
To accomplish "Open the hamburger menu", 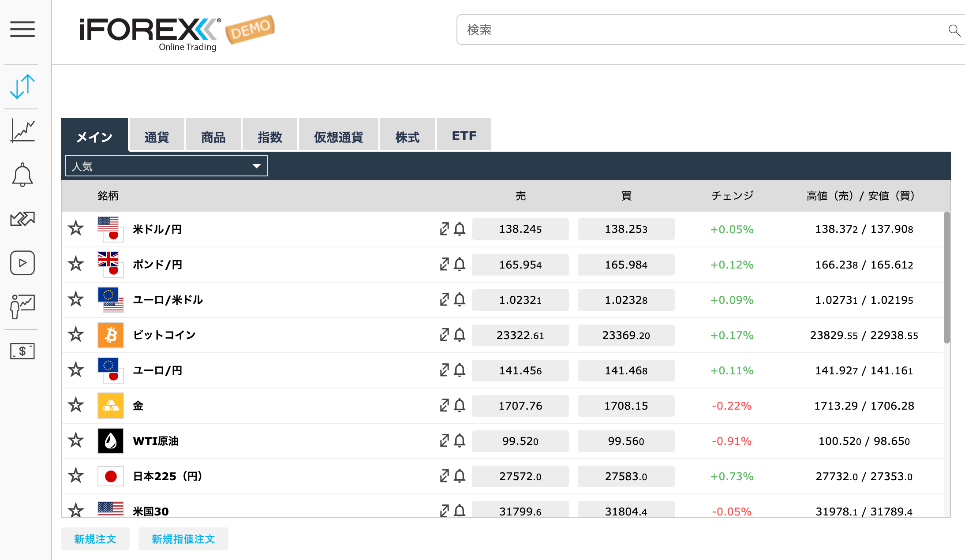I will pos(22,30).
